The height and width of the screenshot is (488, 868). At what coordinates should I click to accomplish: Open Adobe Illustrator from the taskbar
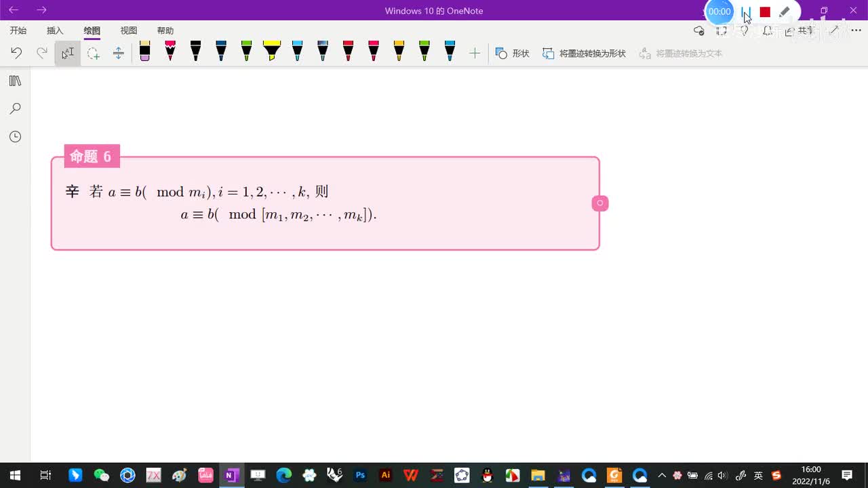[386, 475]
